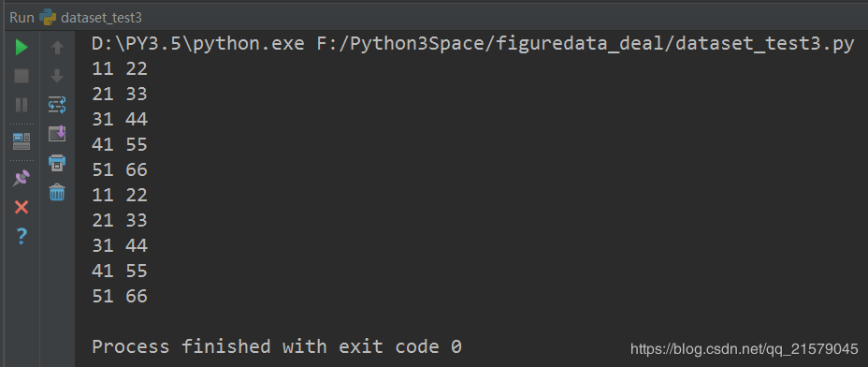Open the blog.csdn.net watermark URL

pyautogui.click(x=744, y=348)
